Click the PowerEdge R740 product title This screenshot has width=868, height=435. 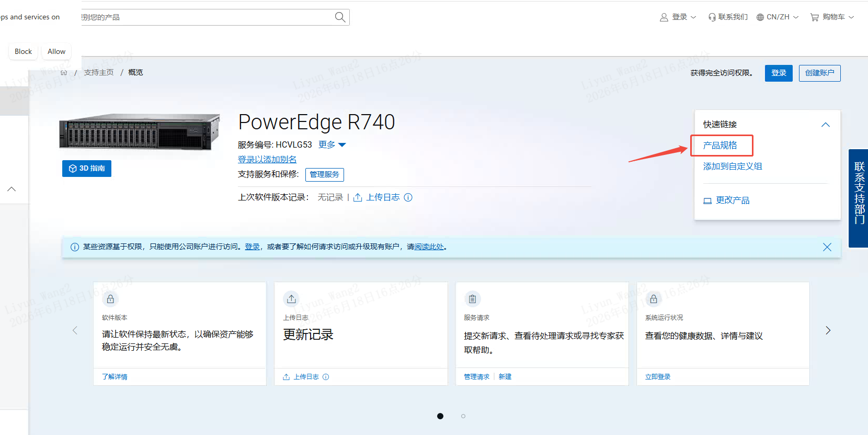pyautogui.click(x=316, y=122)
